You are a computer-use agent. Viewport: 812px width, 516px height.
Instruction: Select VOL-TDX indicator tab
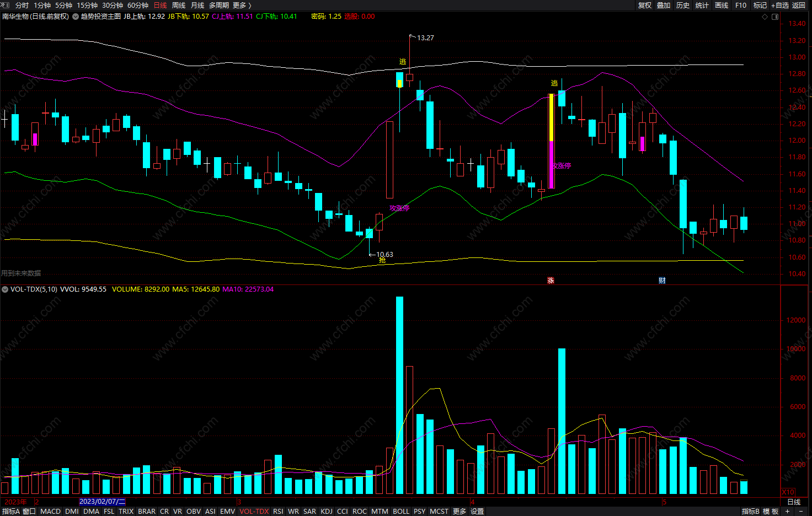coord(254,512)
